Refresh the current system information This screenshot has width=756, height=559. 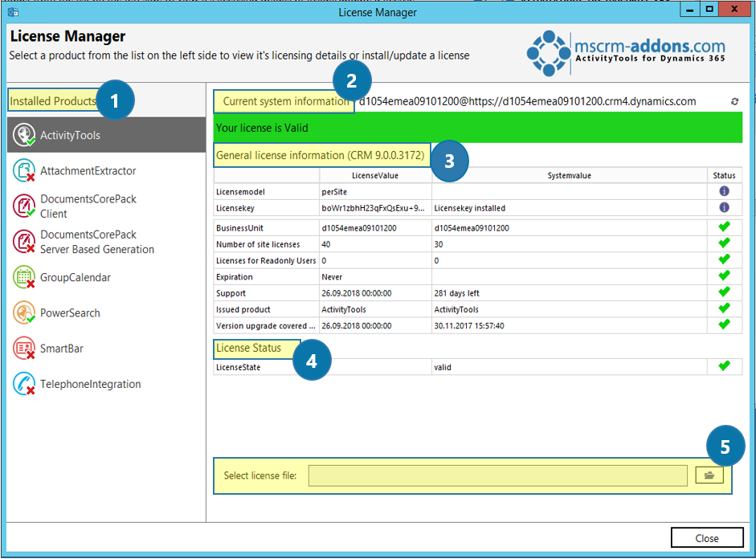click(734, 101)
